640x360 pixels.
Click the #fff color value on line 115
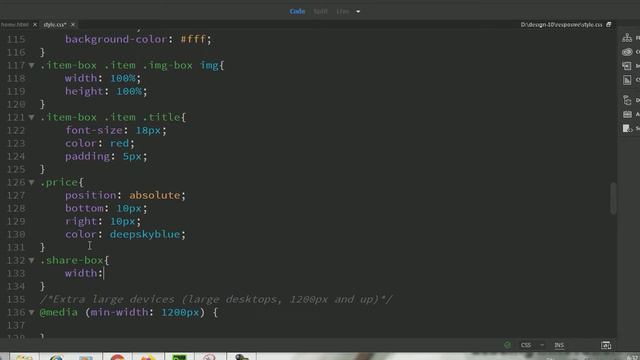point(193,39)
